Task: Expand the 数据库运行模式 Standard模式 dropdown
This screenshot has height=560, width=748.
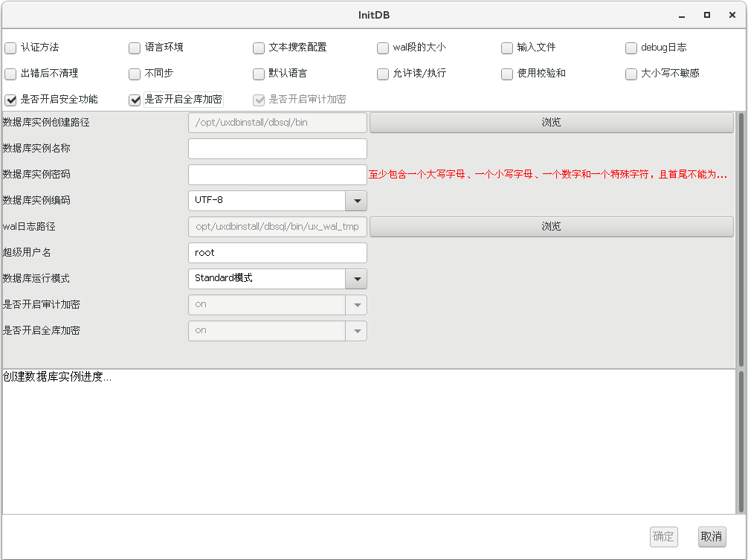Action: (356, 279)
